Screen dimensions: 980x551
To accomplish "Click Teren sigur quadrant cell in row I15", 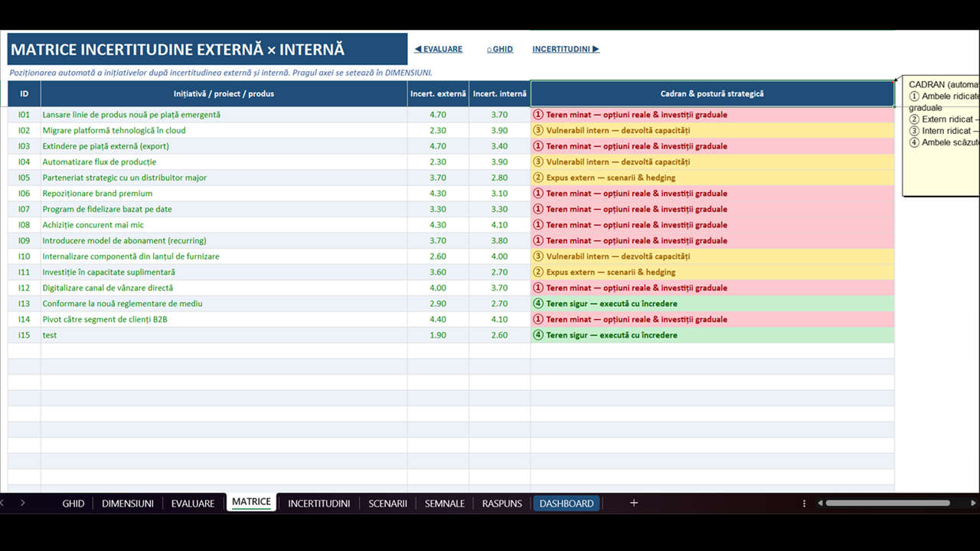I will (712, 335).
